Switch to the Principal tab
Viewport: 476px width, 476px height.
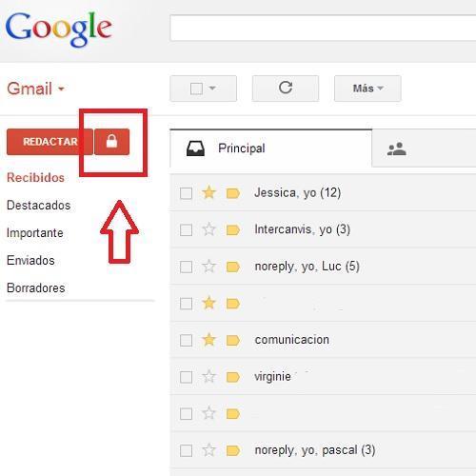coord(271,149)
